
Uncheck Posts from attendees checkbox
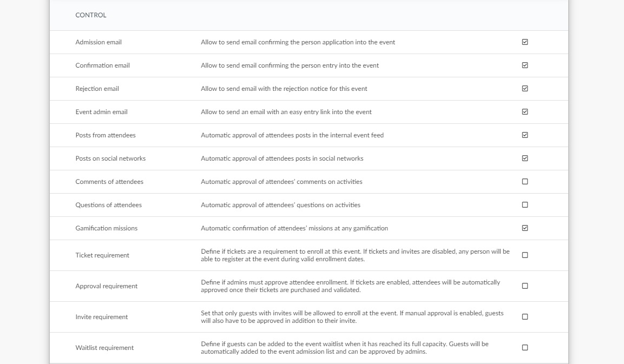(x=525, y=135)
